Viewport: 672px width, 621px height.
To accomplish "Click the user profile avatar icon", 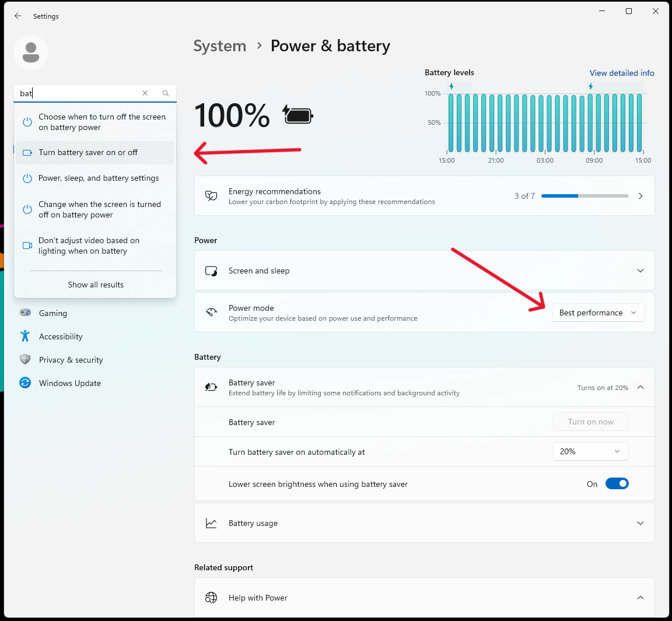I will point(31,52).
